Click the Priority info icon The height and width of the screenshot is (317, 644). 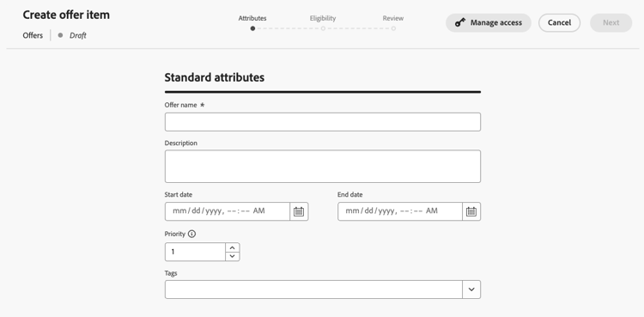point(191,234)
